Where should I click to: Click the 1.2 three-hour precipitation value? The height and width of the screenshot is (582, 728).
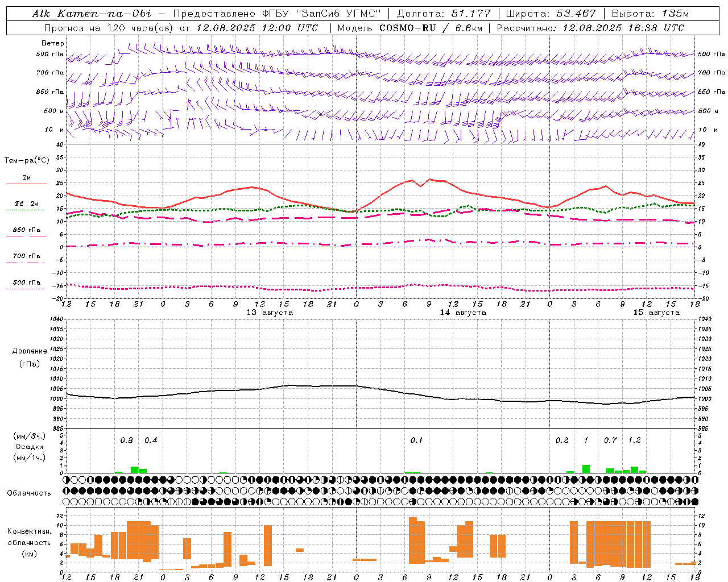pos(634,440)
